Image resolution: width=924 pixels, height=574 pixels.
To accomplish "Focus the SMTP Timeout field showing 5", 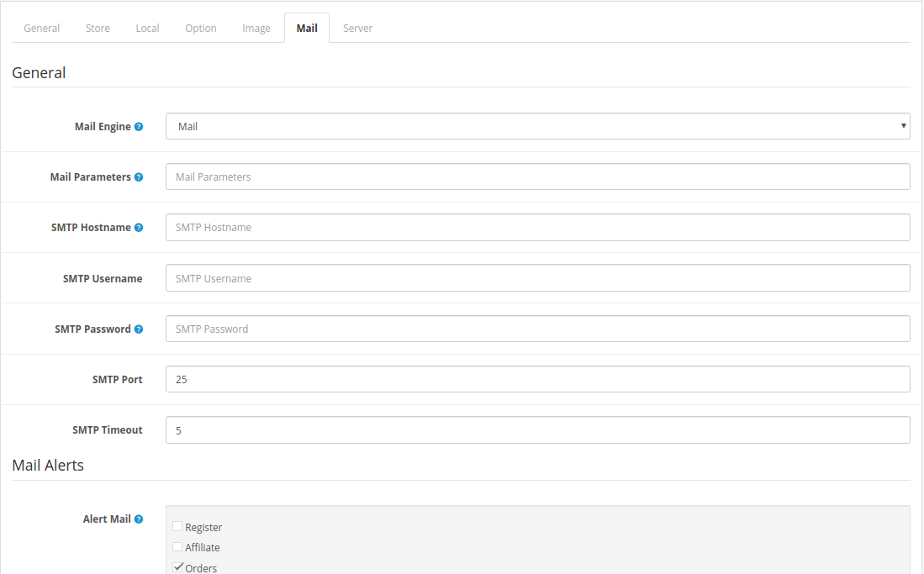I will click(537, 430).
